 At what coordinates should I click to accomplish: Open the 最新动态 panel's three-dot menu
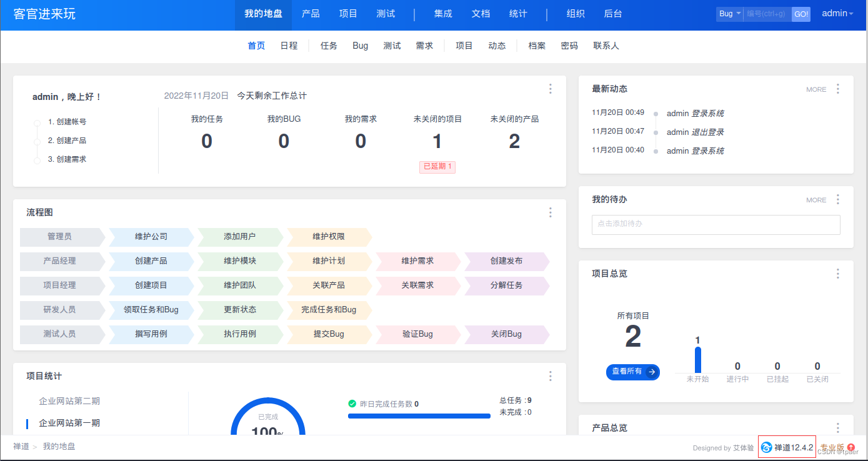(x=838, y=89)
